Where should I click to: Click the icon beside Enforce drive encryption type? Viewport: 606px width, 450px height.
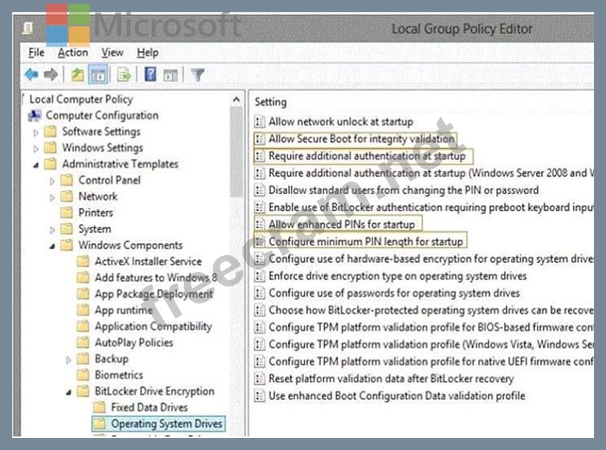point(260,276)
